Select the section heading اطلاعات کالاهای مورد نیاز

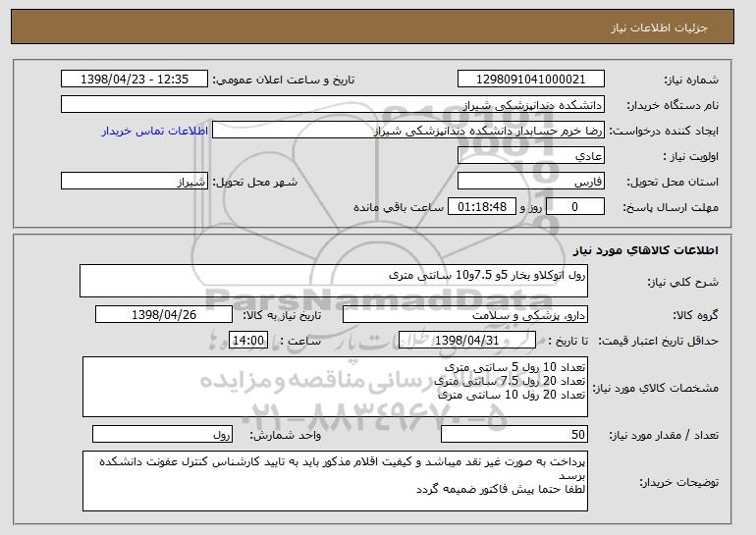[646, 250]
